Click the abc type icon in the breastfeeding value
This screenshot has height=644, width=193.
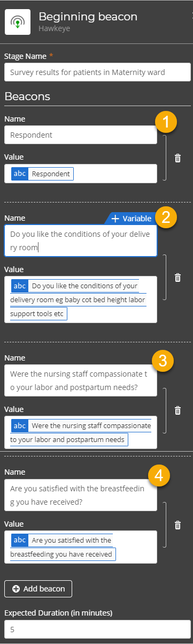[20, 540]
